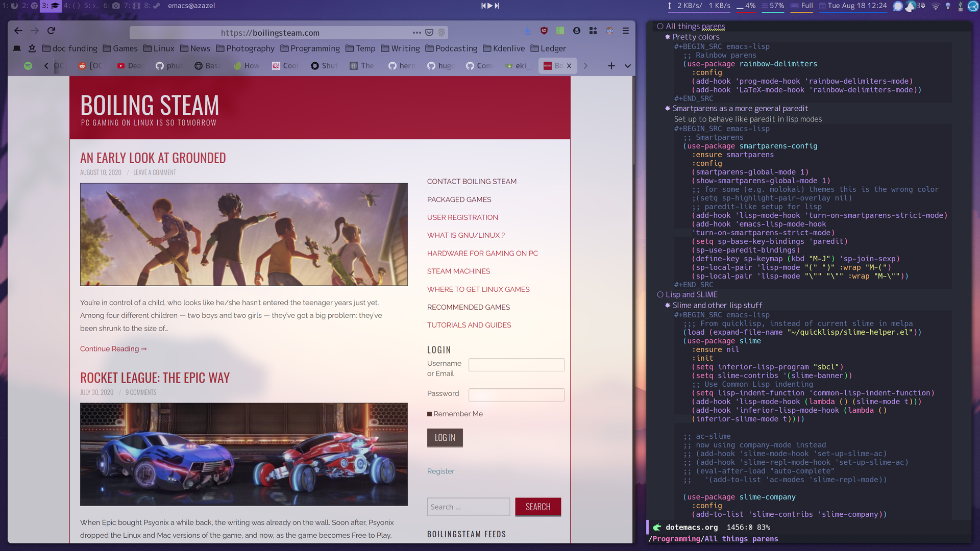980x551 pixels.
Task: Switch to the 'eki_' tab
Action: pyautogui.click(x=518, y=66)
